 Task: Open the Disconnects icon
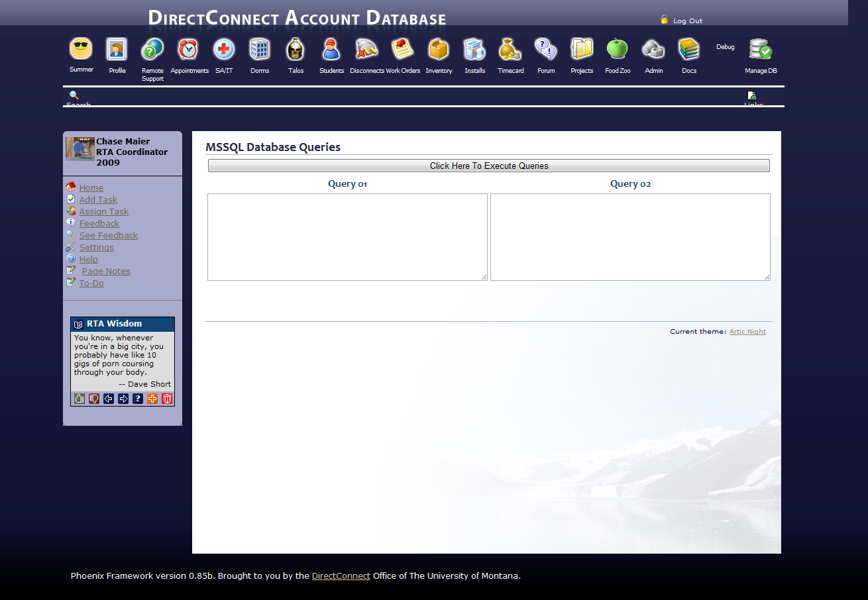tap(367, 49)
